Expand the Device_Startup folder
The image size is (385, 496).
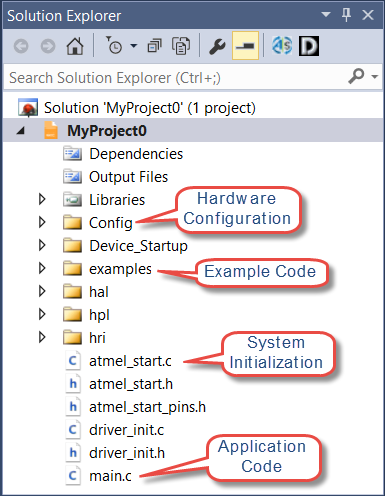(x=42, y=245)
